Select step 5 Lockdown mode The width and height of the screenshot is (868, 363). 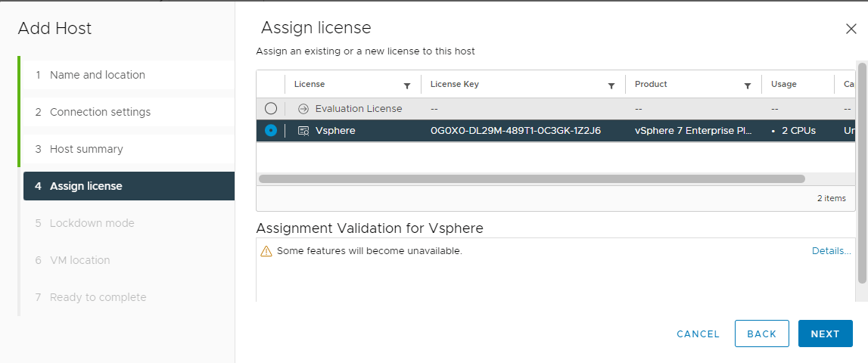129,223
